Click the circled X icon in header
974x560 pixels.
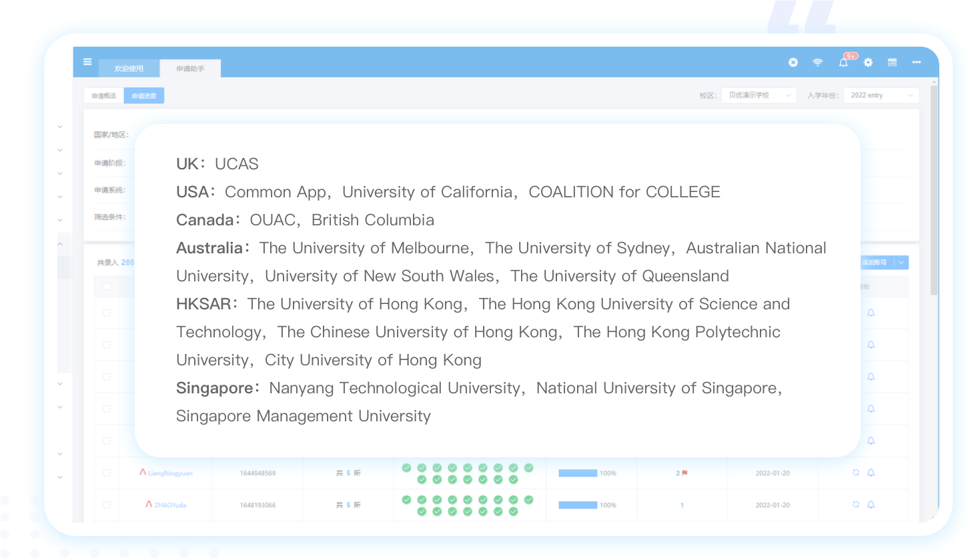(793, 62)
